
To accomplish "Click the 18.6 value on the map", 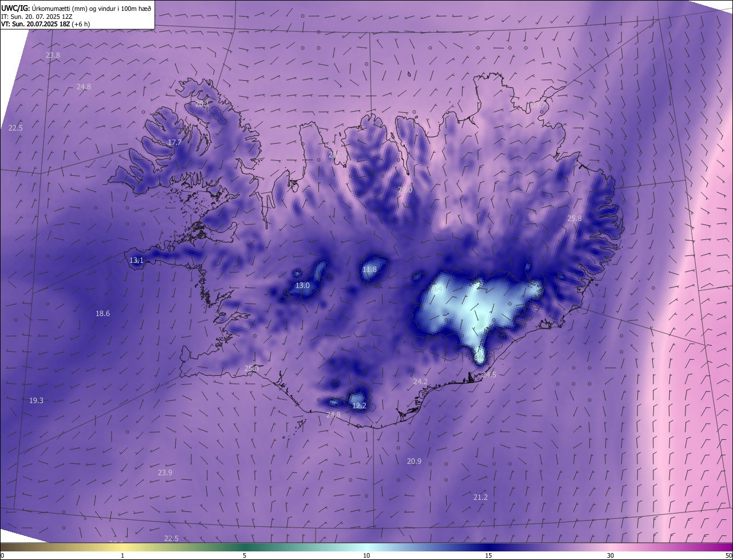I will click(103, 313).
